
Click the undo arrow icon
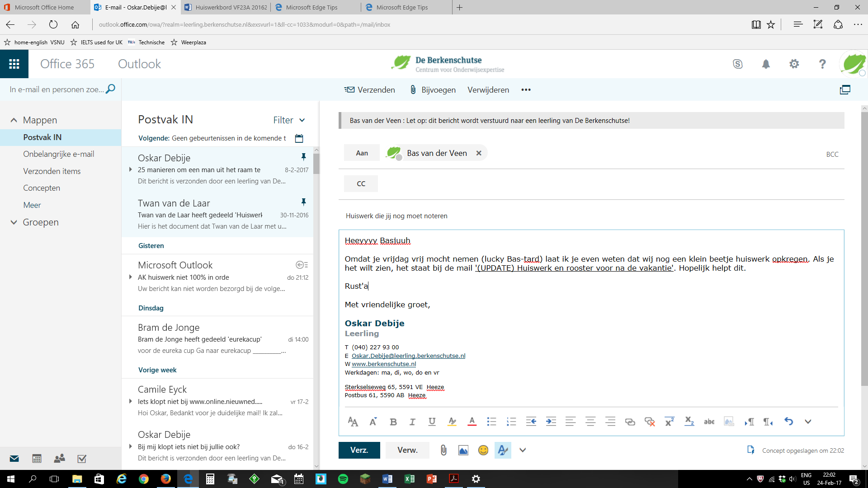click(788, 422)
